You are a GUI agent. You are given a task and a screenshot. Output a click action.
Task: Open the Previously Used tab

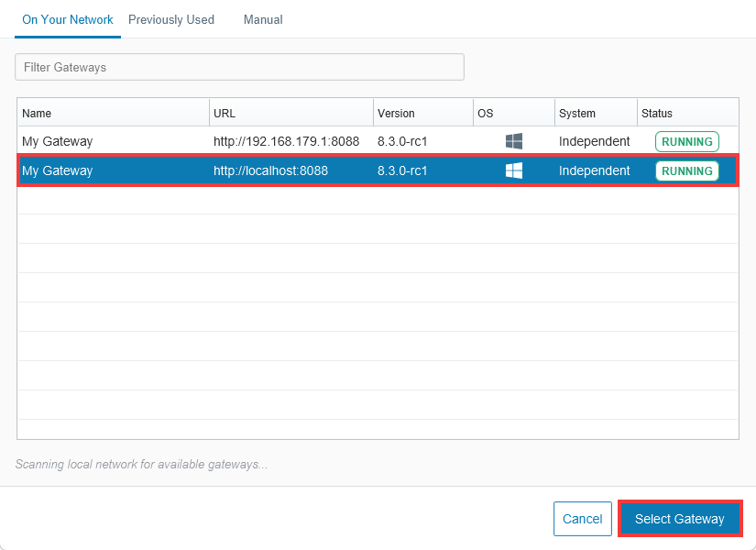click(x=171, y=20)
